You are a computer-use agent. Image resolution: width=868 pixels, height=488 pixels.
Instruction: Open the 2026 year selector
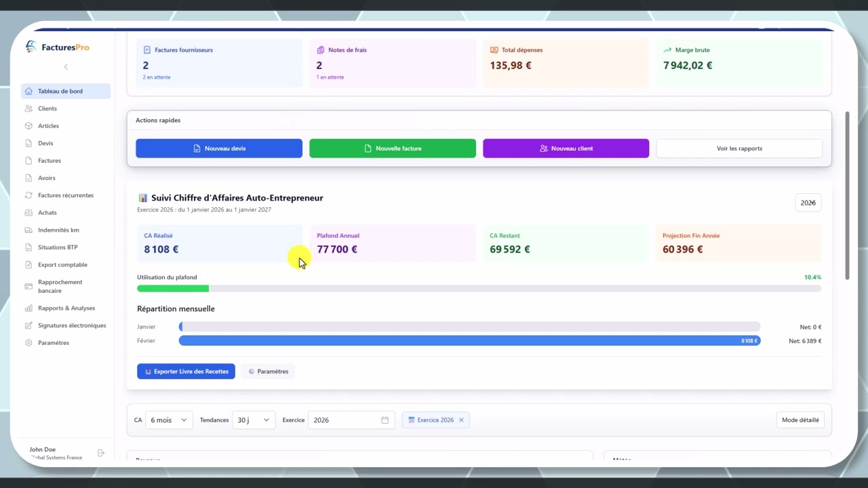click(x=808, y=203)
